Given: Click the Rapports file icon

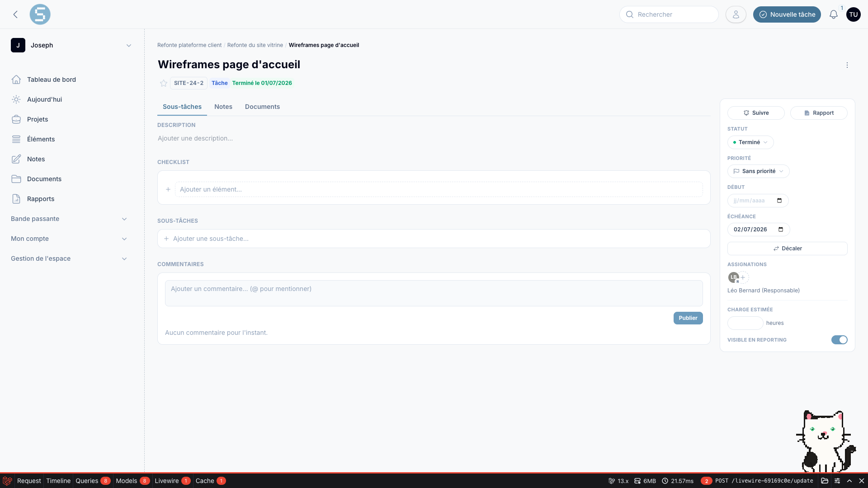Looking at the screenshot, I should (16, 199).
